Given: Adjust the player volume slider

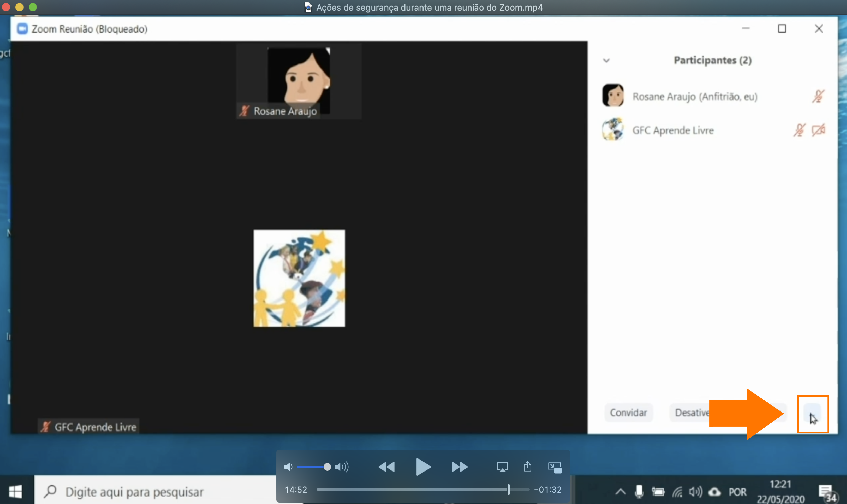Looking at the screenshot, I should tap(312, 467).
